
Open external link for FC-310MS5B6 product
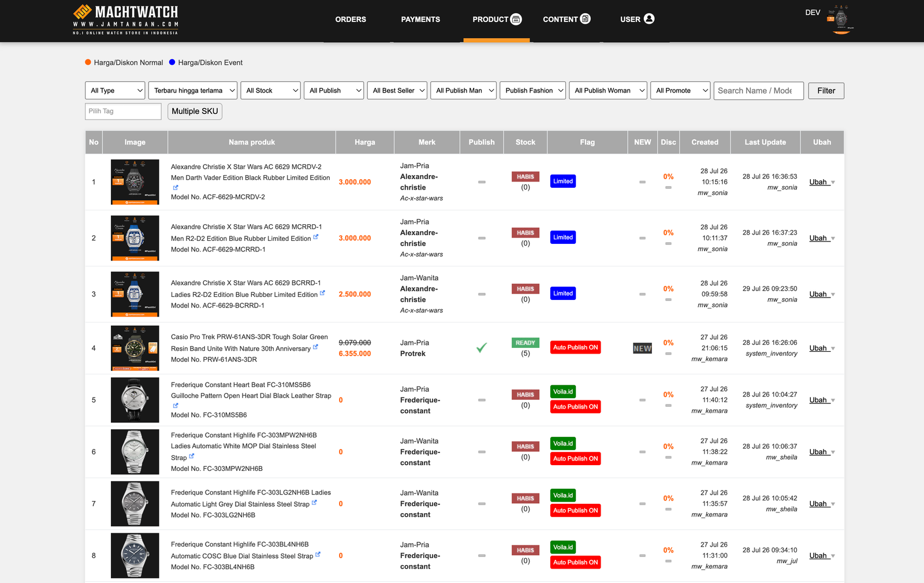point(176,406)
